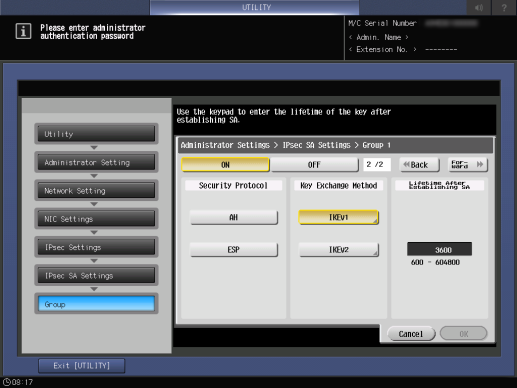Open Administrator Setting in navigation tree
This screenshot has width=517, height=388.
pyautogui.click(x=96, y=162)
